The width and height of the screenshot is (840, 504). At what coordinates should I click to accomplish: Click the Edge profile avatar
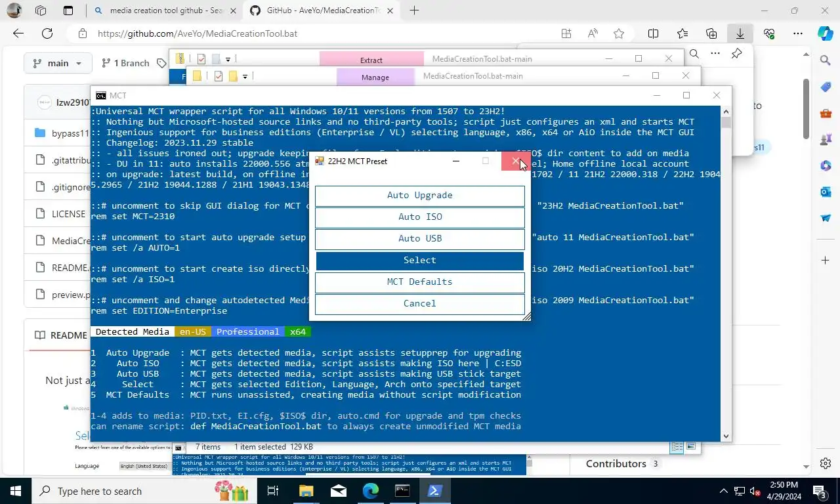click(x=14, y=10)
